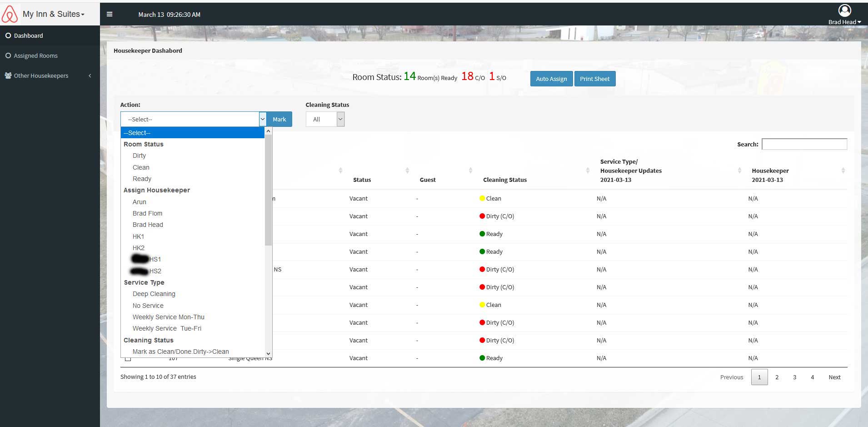Go to Next page
The width and height of the screenshot is (868, 427).
(x=834, y=377)
